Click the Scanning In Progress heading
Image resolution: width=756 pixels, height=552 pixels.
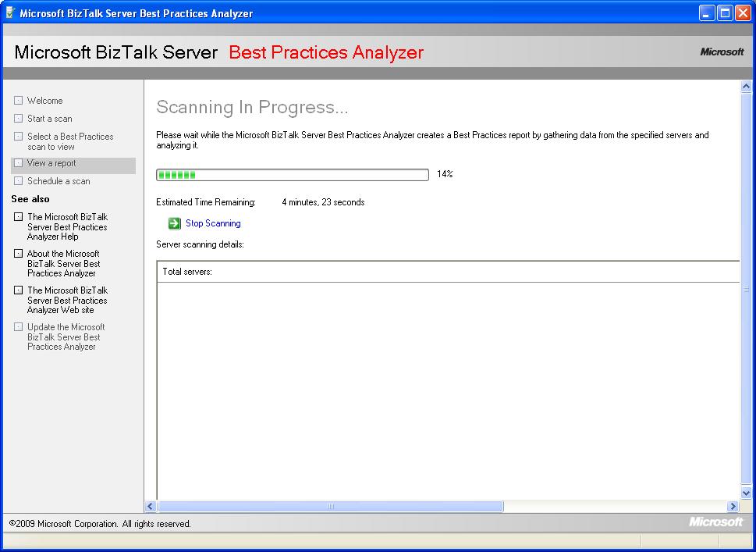pyautogui.click(x=252, y=107)
